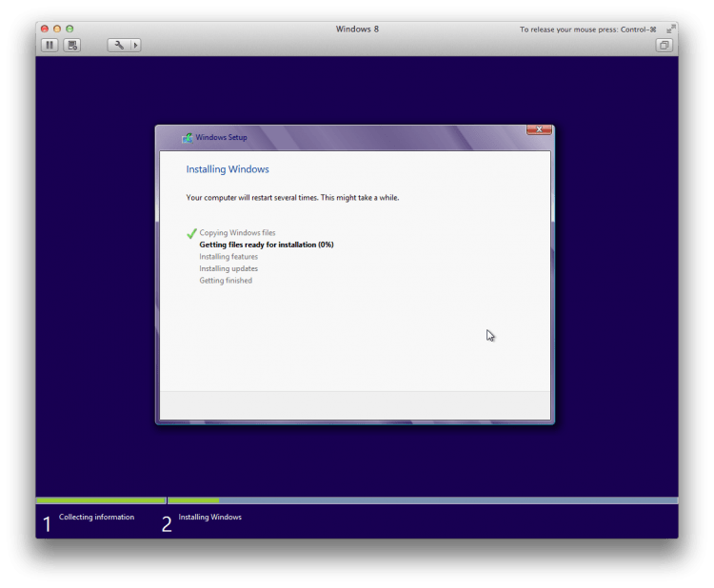The width and height of the screenshot is (714, 588).
Task: Click green checkmark beside Copying Windows files
Action: point(191,233)
